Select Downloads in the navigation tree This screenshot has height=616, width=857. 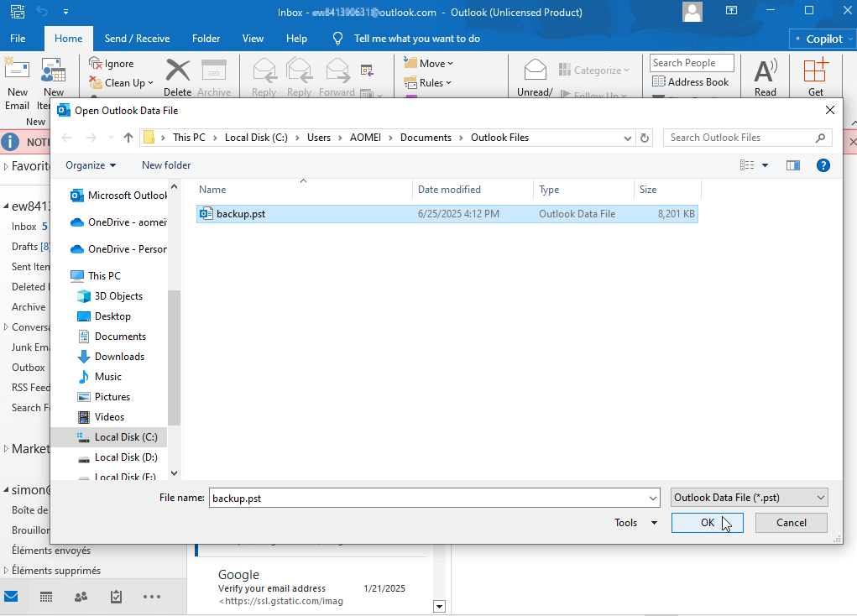(x=119, y=357)
